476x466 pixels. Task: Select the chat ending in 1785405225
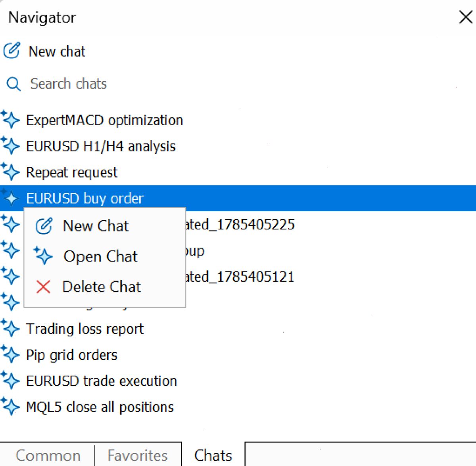240,225
